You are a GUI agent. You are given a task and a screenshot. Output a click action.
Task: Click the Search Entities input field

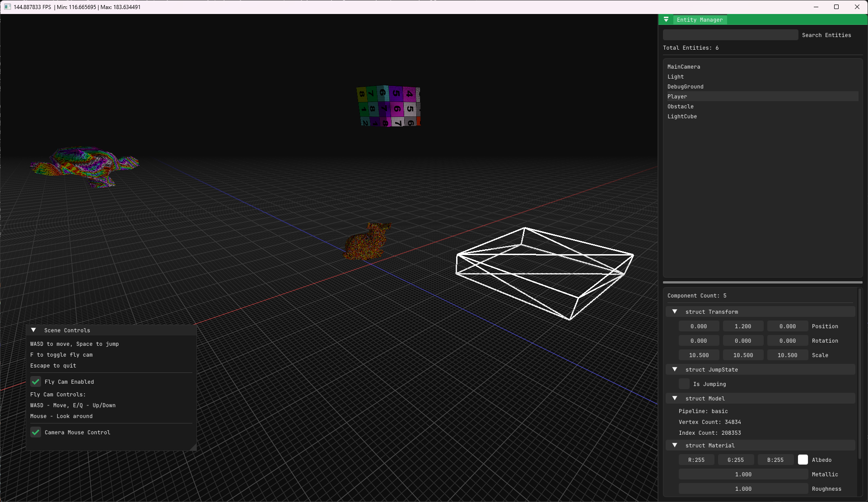pyautogui.click(x=730, y=34)
